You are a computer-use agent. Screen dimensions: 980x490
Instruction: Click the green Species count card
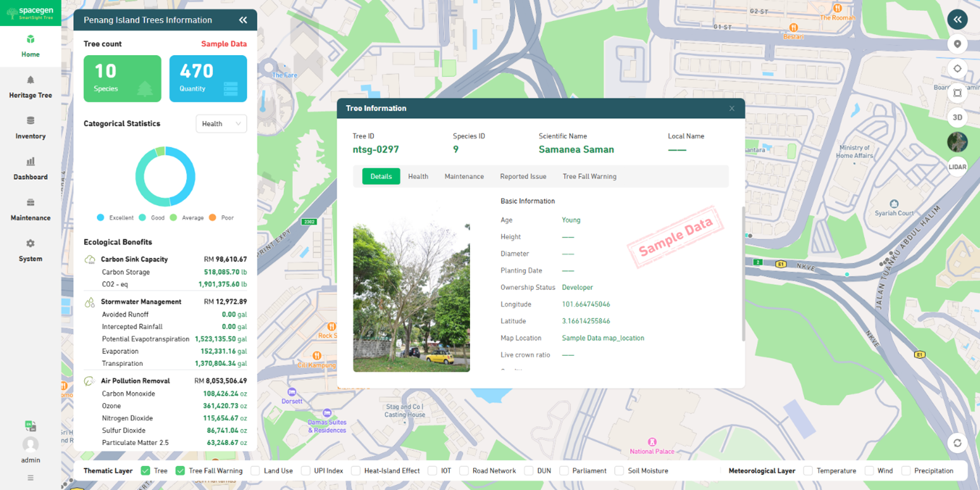(122, 79)
